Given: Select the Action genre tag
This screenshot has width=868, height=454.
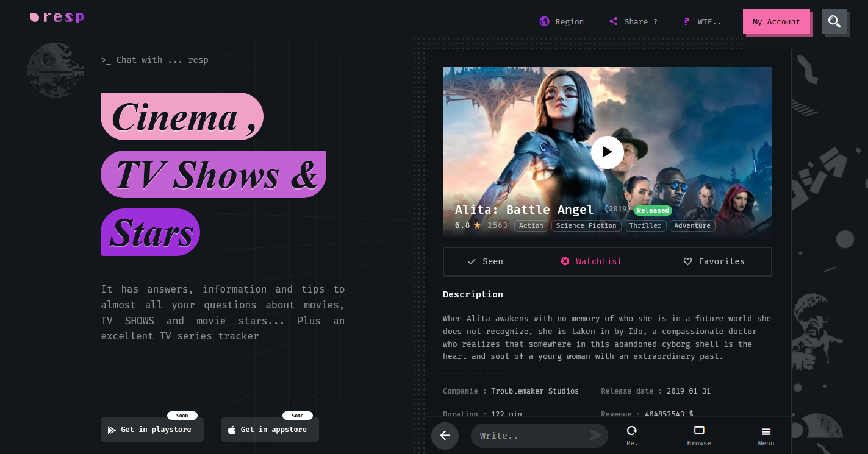Looking at the screenshot, I should [x=531, y=225].
